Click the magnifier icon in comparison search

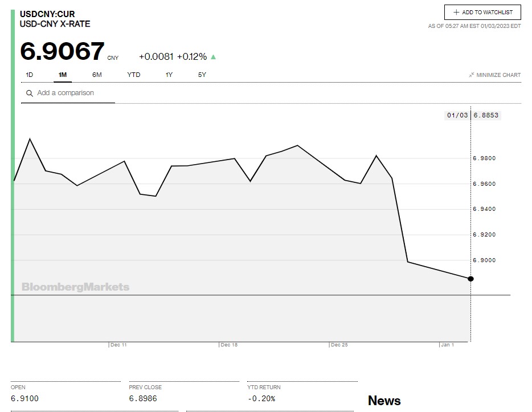[x=29, y=93]
